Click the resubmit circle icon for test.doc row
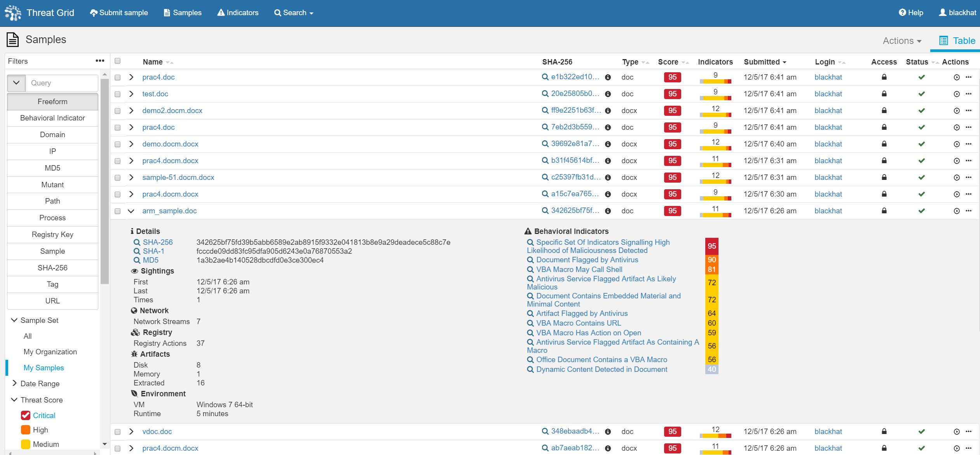980x455 pixels. click(957, 94)
